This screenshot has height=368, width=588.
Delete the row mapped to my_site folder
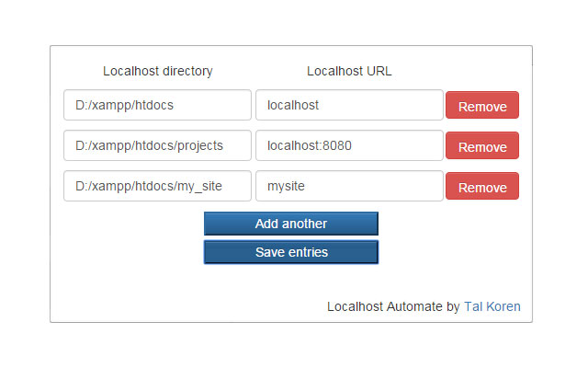(482, 187)
